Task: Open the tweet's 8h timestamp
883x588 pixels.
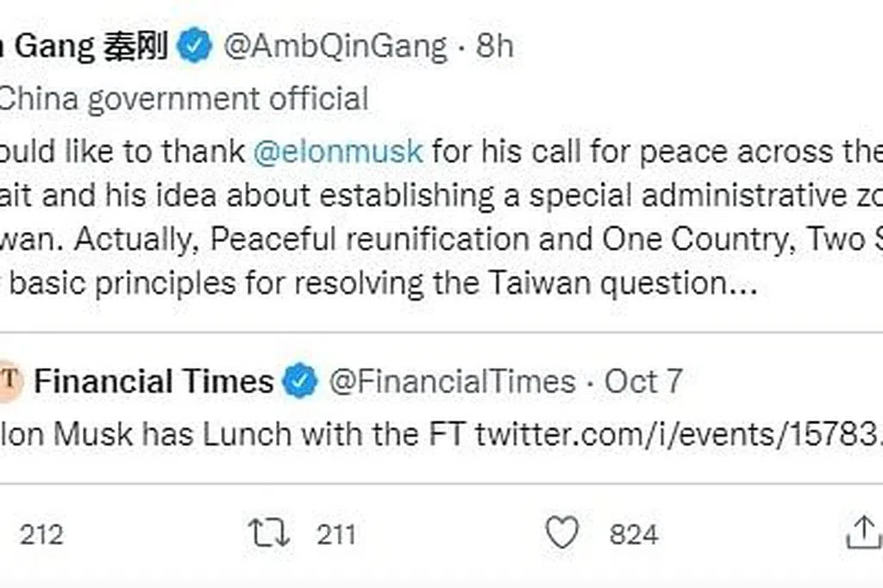Action: click(x=495, y=46)
